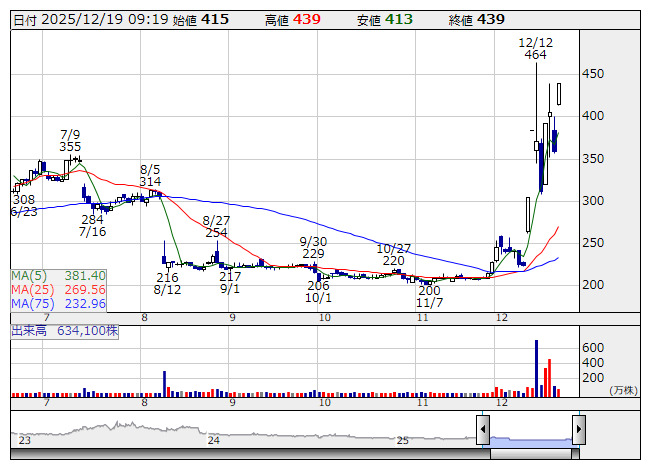The width and height of the screenshot is (653, 470).
Task: Click the horizontal scrollbar thumb at bottom
Action: [531, 454]
